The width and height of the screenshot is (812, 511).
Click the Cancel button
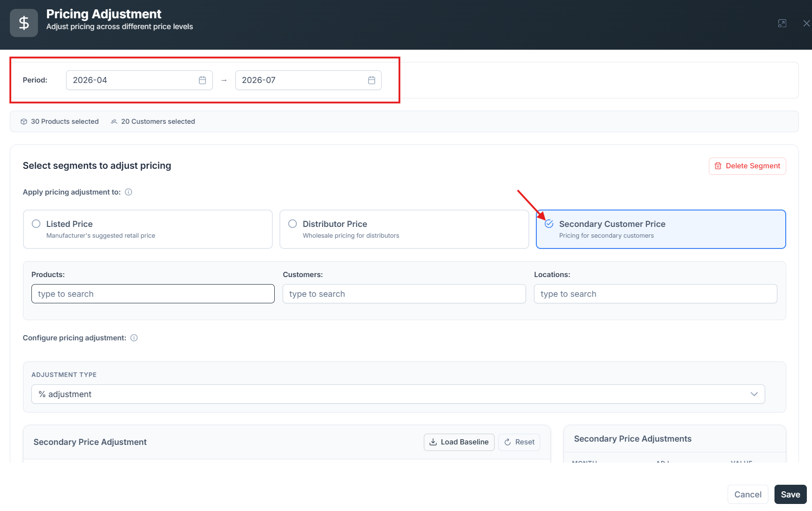click(748, 495)
